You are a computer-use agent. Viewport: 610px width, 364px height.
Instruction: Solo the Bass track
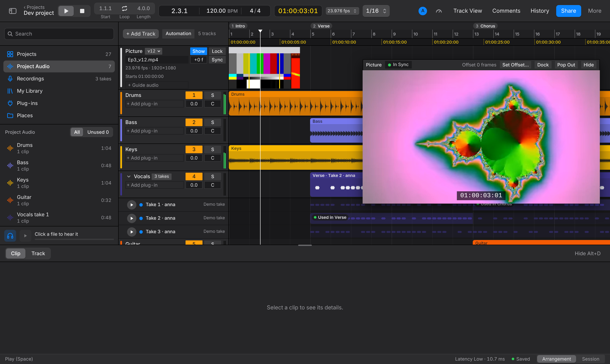pos(213,122)
